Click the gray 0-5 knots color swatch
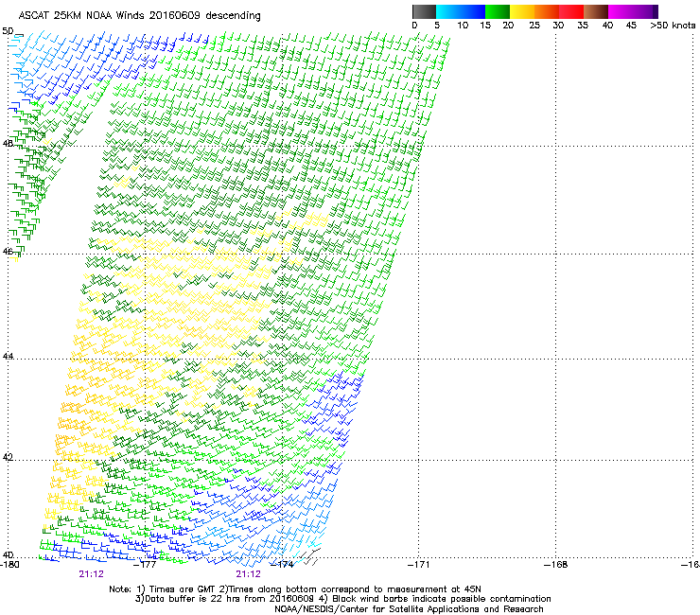Screen dimensions: 700x615 click(x=424, y=11)
